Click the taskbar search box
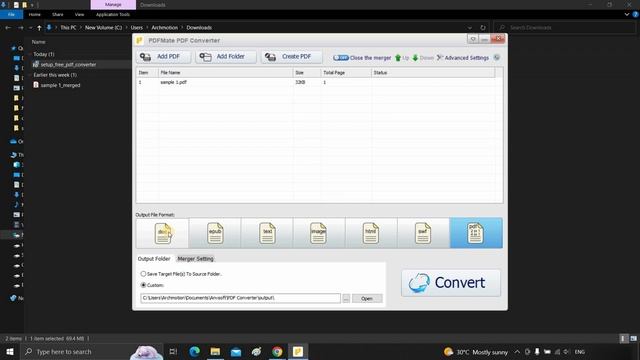640x360 pixels. [91, 351]
